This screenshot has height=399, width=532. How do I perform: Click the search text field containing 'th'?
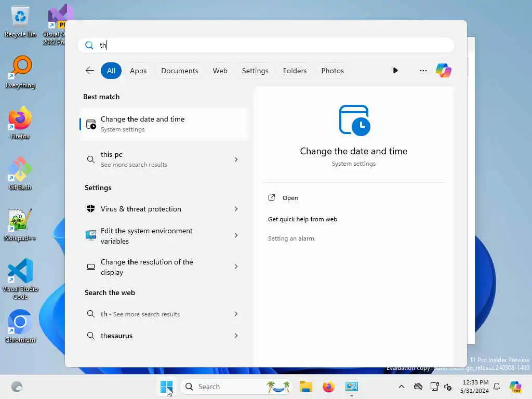pos(265,45)
